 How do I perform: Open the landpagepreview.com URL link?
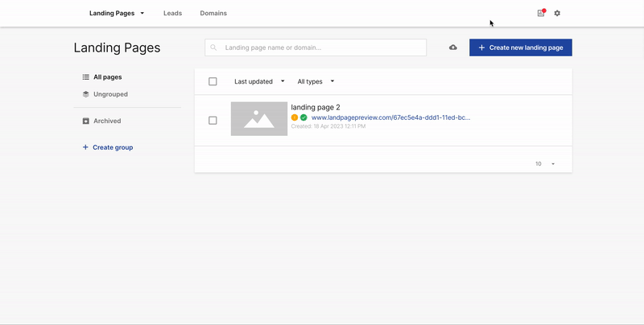pyautogui.click(x=390, y=117)
